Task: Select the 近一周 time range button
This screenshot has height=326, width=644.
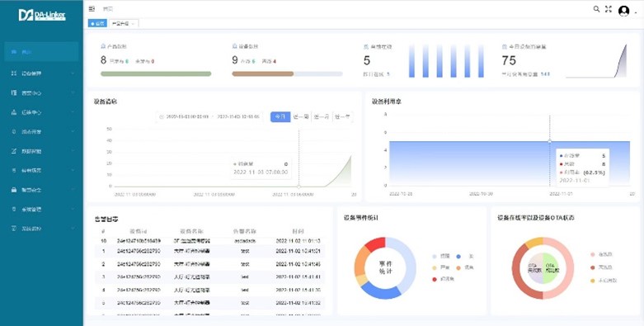Action: [301, 116]
